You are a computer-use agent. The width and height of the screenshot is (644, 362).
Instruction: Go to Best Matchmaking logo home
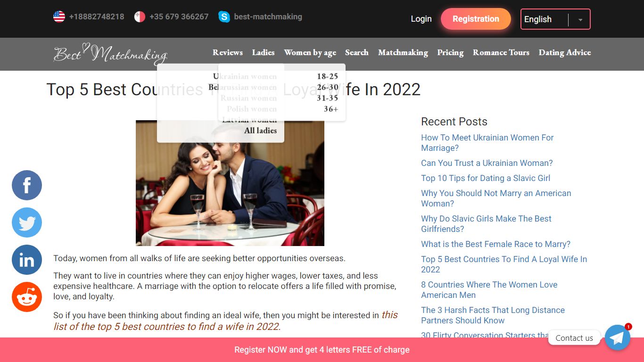click(x=110, y=54)
